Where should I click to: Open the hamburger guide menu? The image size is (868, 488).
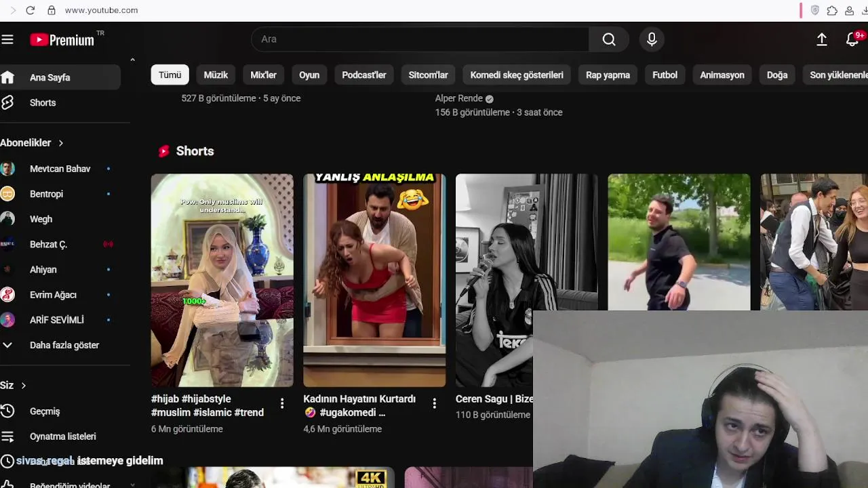click(x=7, y=39)
